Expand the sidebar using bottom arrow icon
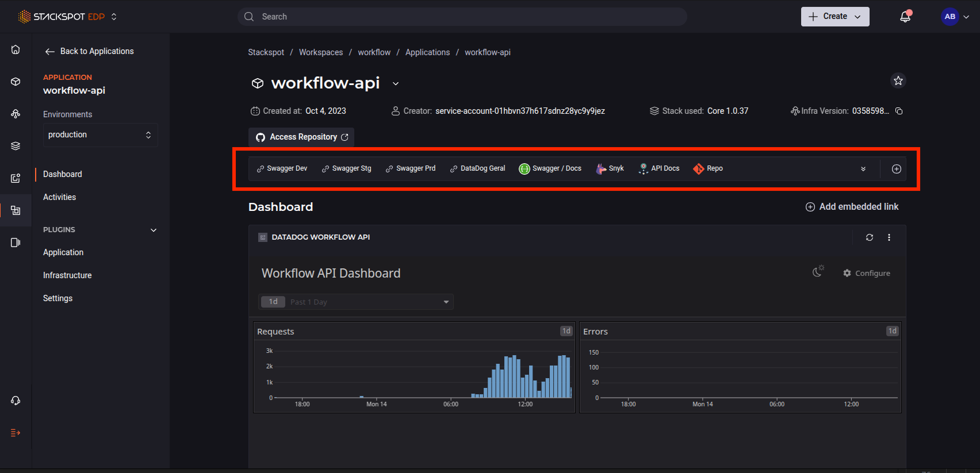This screenshot has height=473, width=980. (16, 433)
